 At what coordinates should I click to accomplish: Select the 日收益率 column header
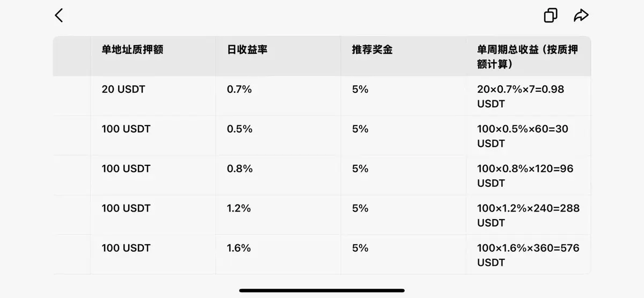(247, 49)
